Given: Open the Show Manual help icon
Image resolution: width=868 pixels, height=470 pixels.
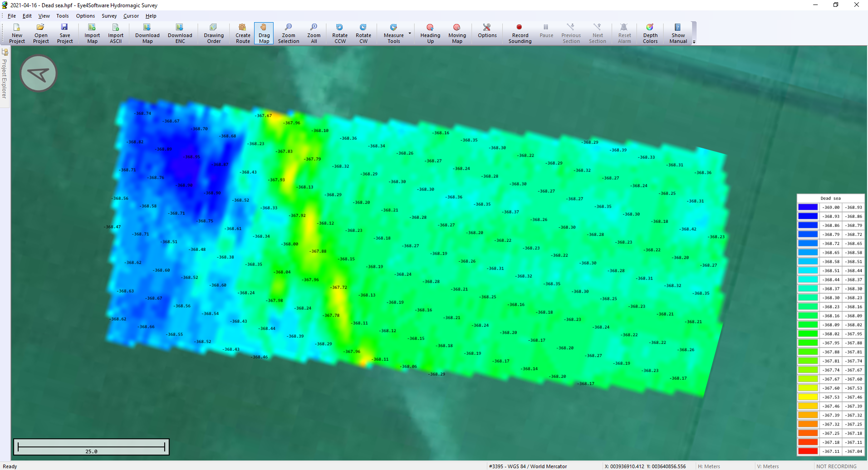Looking at the screenshot, I should (x=678, y=34).
